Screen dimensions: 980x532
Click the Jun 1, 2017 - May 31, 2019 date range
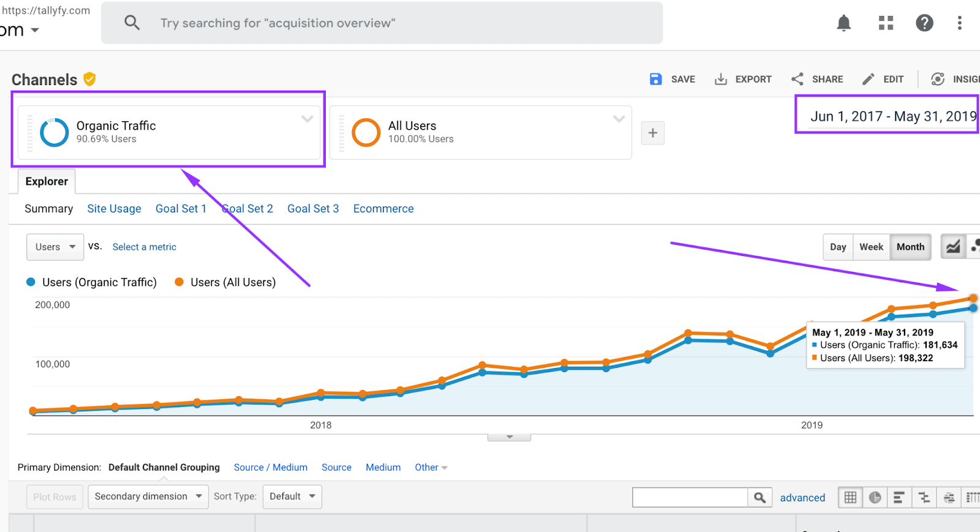click(x=893, y=116)
